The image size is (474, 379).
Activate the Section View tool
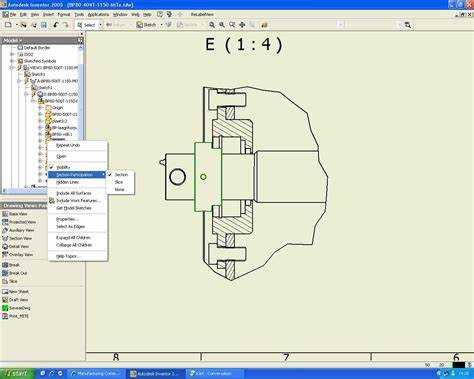click(x=17, y=238)
